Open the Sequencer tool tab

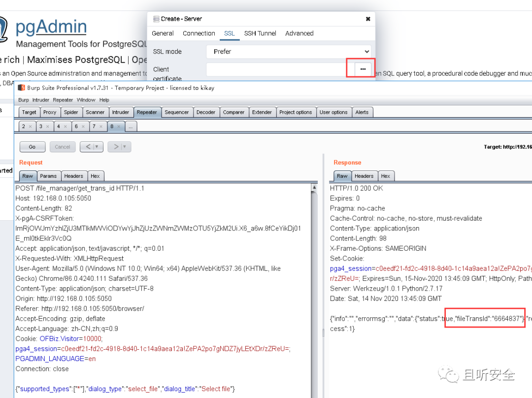point(177,112)
